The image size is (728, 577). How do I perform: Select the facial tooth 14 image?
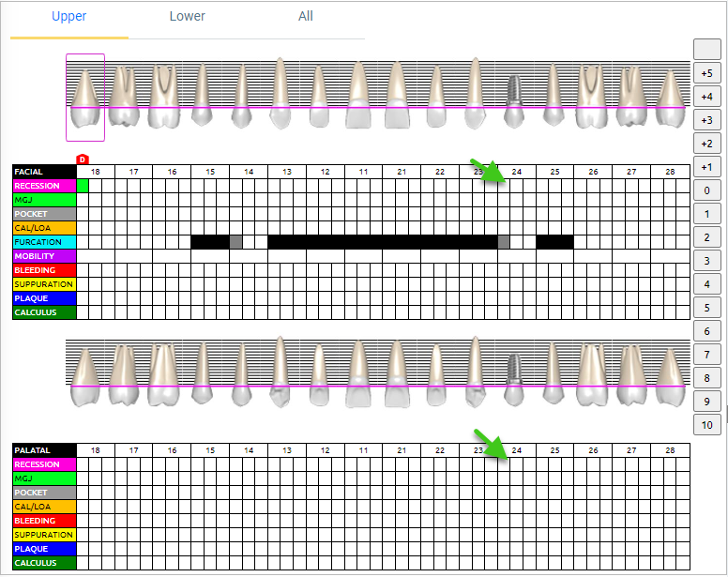pyautogui.click(x=242, y=96)
